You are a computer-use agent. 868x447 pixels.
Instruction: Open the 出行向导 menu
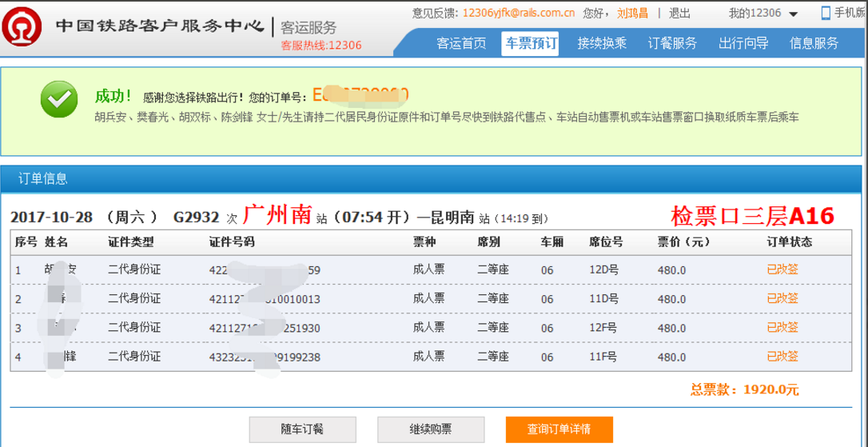(x=743, y=44)
